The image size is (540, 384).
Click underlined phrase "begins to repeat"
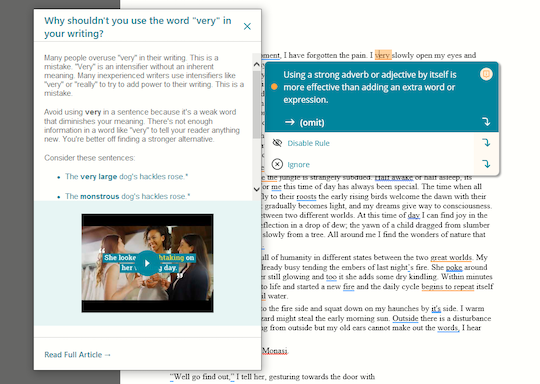(448, 287)
